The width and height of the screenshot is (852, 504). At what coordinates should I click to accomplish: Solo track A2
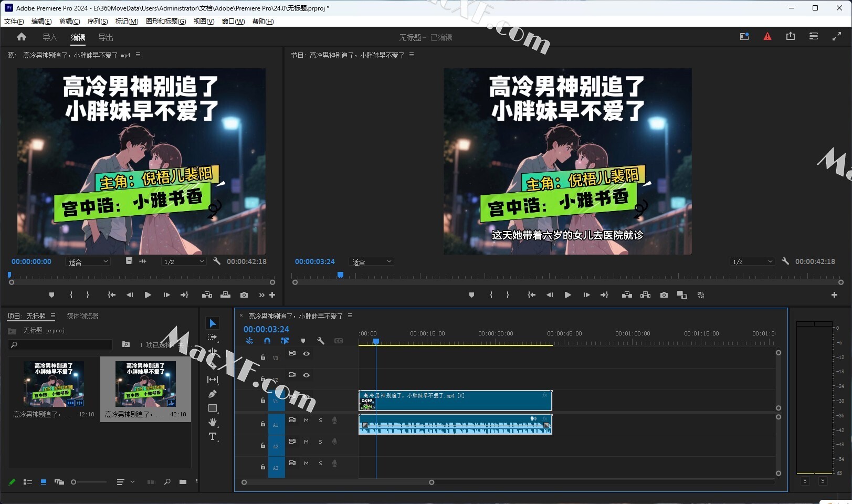click(320, 442)
